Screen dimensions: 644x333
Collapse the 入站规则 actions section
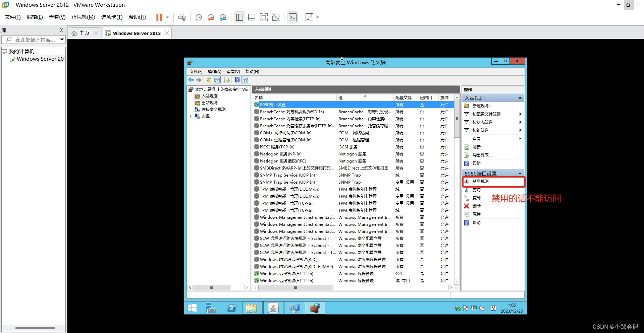pyautogui.click(x=520, y=98)
